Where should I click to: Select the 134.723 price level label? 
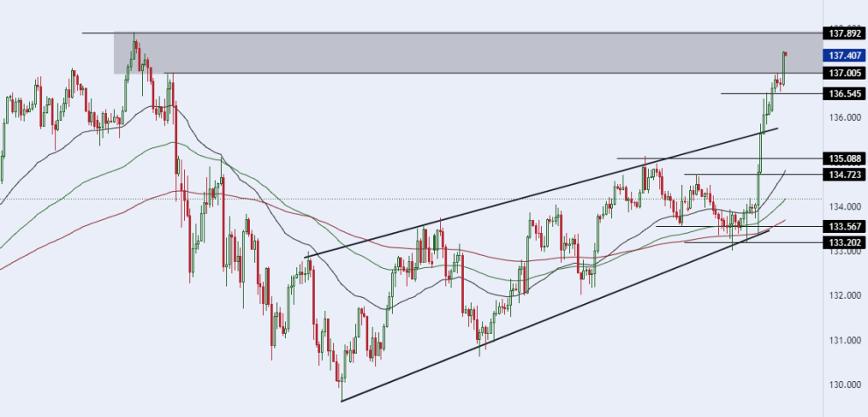coord(844,174)
